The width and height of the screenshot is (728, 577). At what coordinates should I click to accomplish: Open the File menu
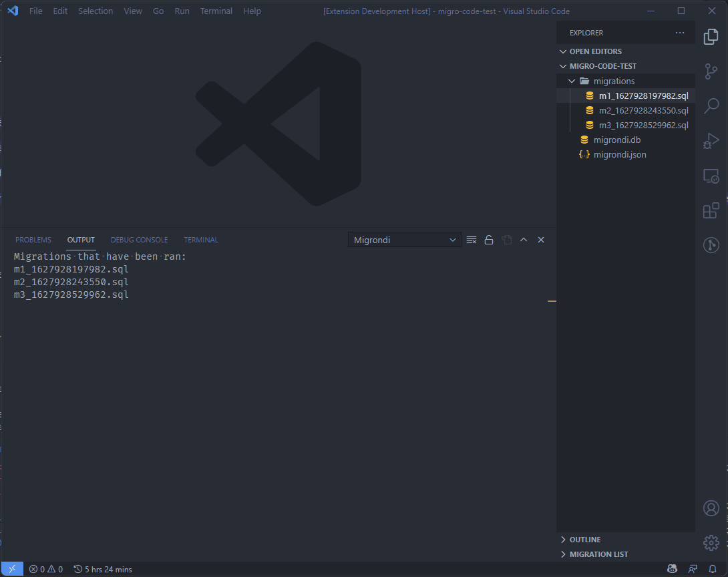pyautogui.click(x=36, y=11)
